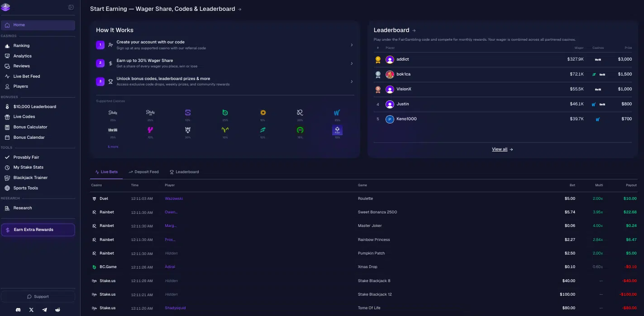This screenshot has height=316, width=644.
Task: Choose the white Duel shield casino logo
Action: pyautogui.click(x=188, y=130)
